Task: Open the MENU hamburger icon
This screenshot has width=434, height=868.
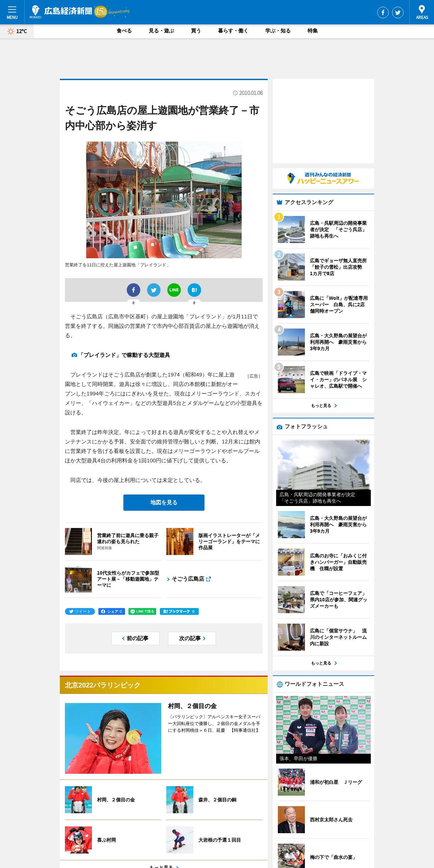Action: [12, 12]
